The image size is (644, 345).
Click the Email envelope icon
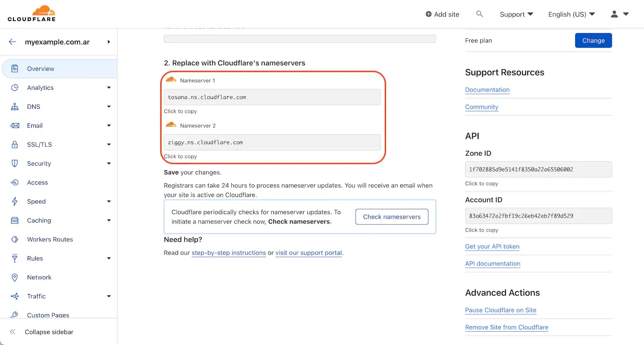pyautogui.click(x=15, y=126)
